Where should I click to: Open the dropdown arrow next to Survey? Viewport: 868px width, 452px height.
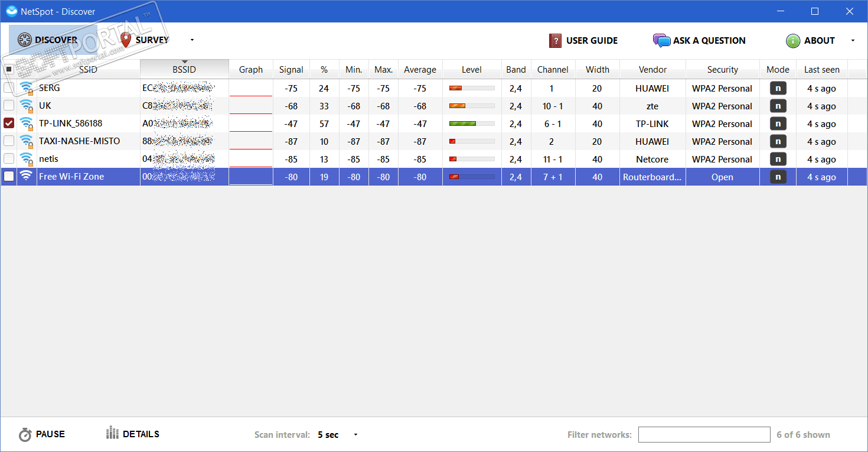192,40
